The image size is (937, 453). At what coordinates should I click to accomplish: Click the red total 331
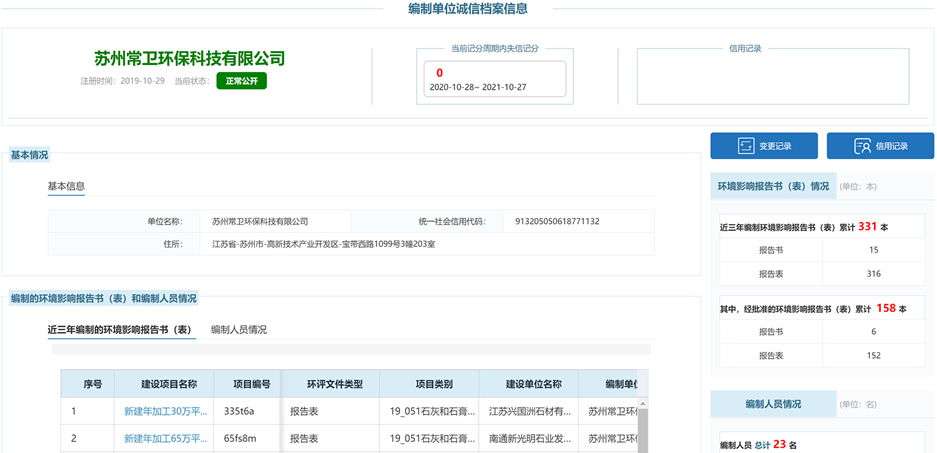(866, 226)
